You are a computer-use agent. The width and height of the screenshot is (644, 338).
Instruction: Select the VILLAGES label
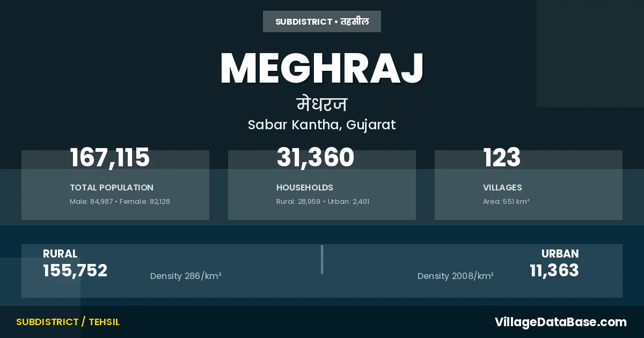[502, 188]
